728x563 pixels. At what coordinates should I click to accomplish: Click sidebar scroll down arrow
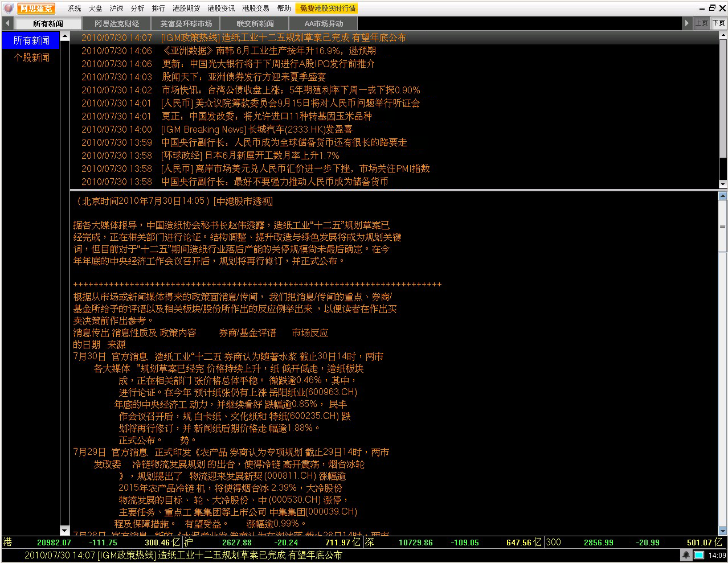(64, 531)
